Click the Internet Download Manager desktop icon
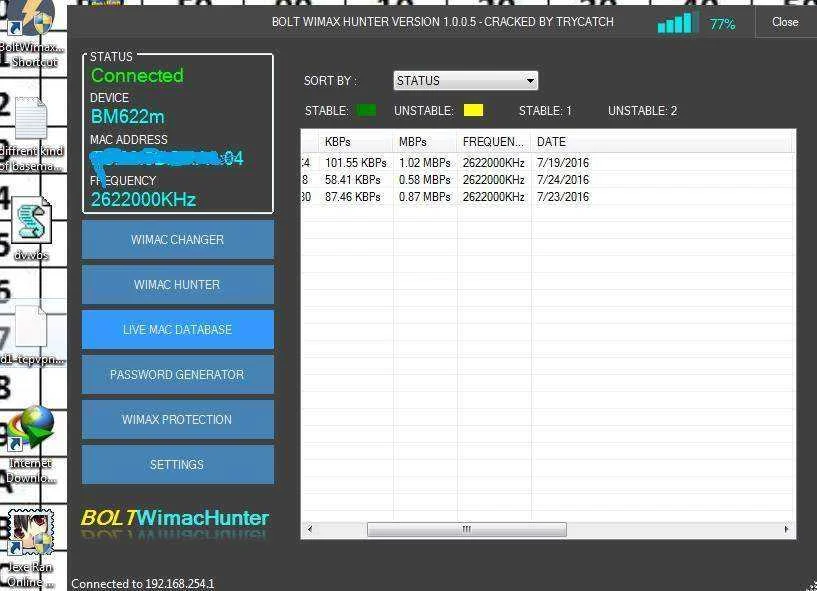 pyautogui.click(x=31, y=445)
